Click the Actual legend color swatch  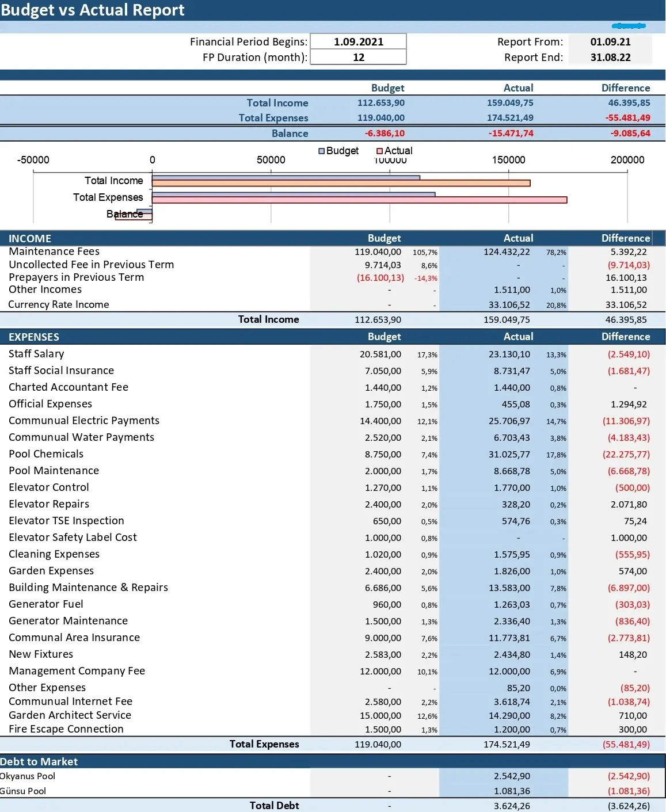[380, 151]
